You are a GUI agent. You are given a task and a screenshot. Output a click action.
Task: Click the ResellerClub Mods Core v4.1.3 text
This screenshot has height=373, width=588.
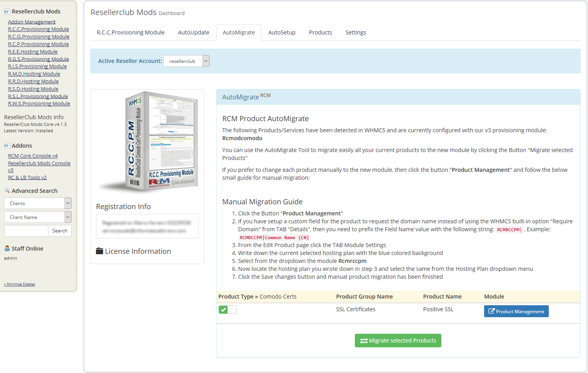pos(35,124)
